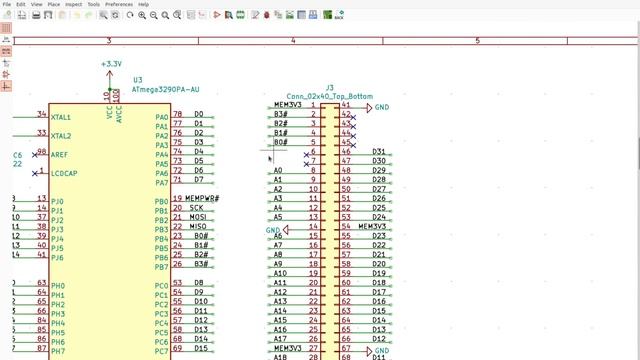
Task: Click the Paste icon in toolbar
Action: pyautogui.click(x=62, y=15)
